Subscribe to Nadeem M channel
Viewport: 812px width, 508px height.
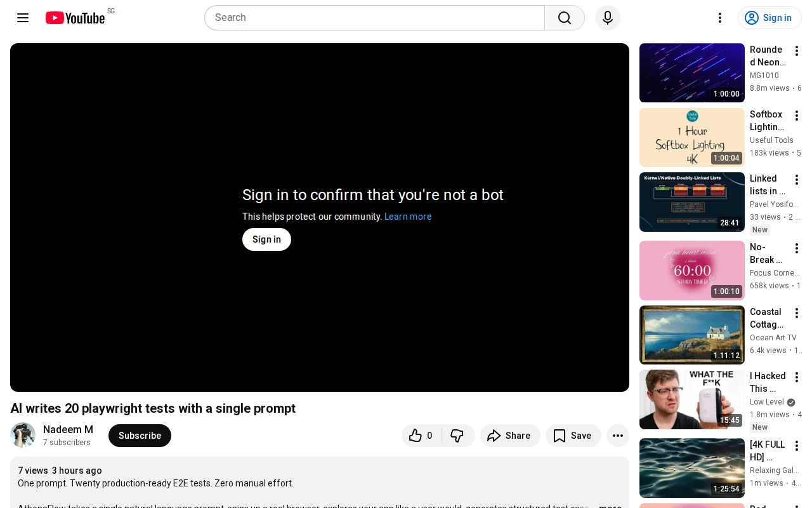(140, 436)
